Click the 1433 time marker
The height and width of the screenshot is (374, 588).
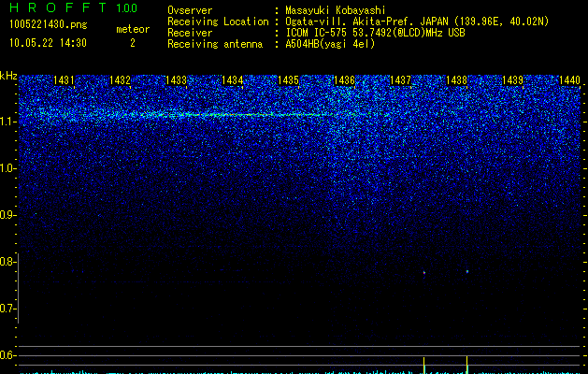coord(176,80)
